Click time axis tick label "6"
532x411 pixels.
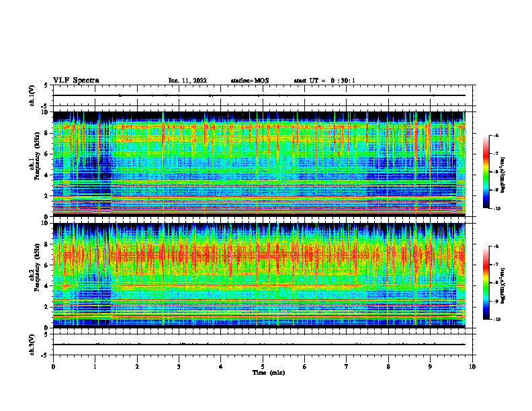point(304,367)
